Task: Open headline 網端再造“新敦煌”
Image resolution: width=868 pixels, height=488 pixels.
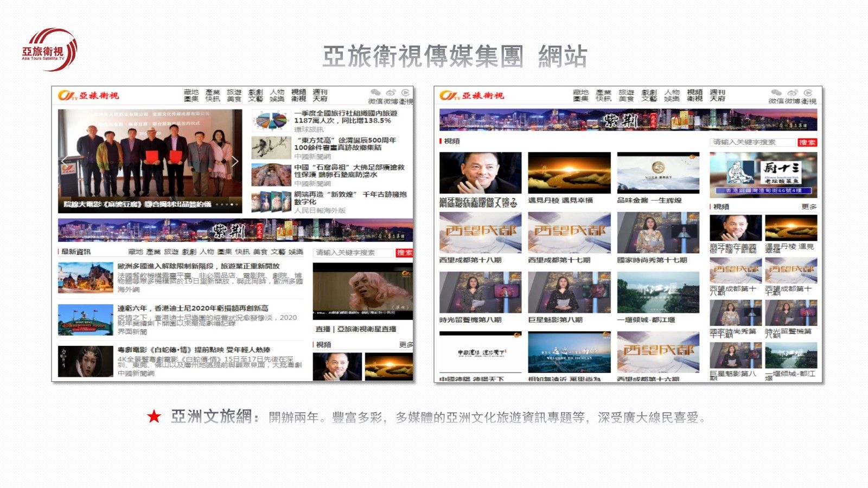Action: coord(350,198)
